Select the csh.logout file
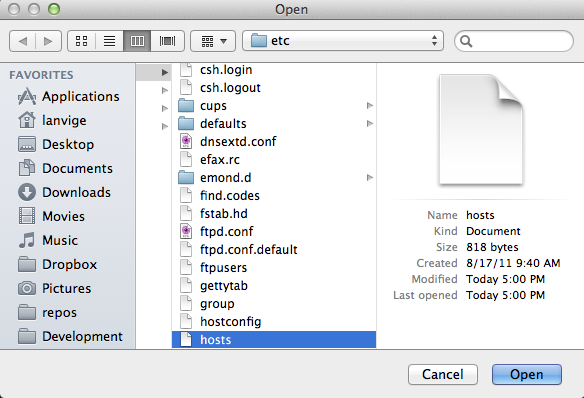Screen dimensions: 584x398 pos(274,88)
